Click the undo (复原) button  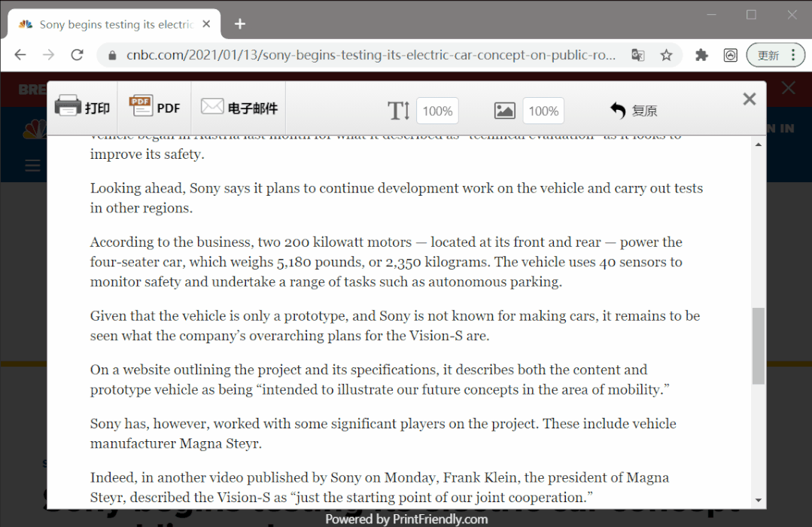(x=634, y=111)
